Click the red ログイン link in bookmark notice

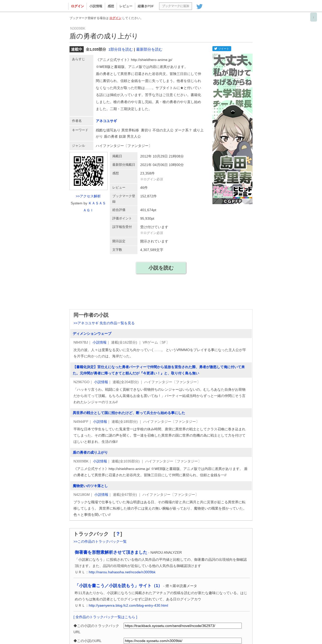tap(115, 18)
